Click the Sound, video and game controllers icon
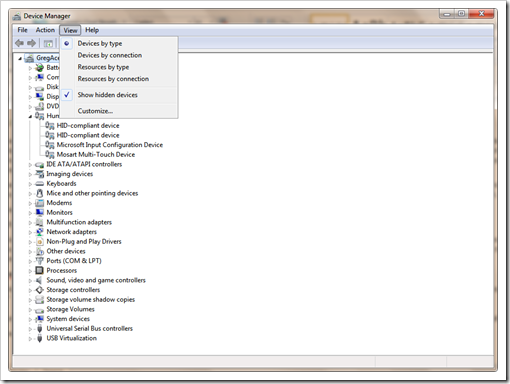This screenshot has height=384, width=510. click(39, 280)
